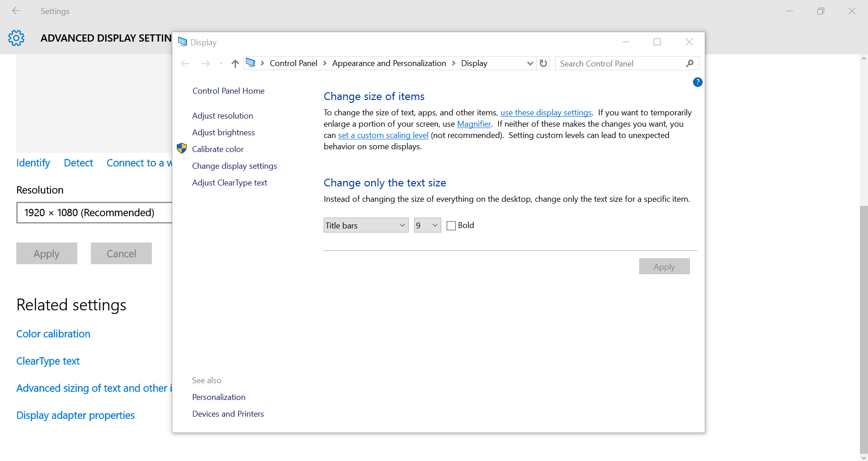Open Personalization under See also
This screenshot has width=868, height=461.
coord(219,397)
